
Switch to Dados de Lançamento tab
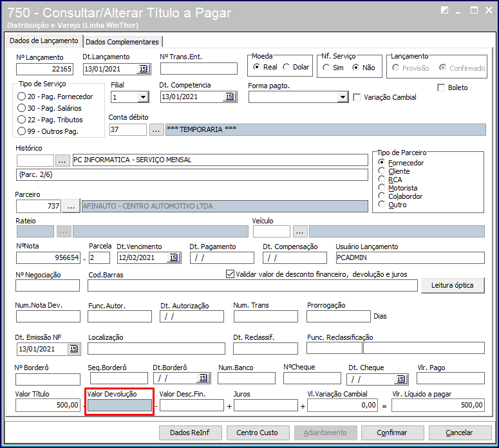pyautogui.click(x=44, y=41)
